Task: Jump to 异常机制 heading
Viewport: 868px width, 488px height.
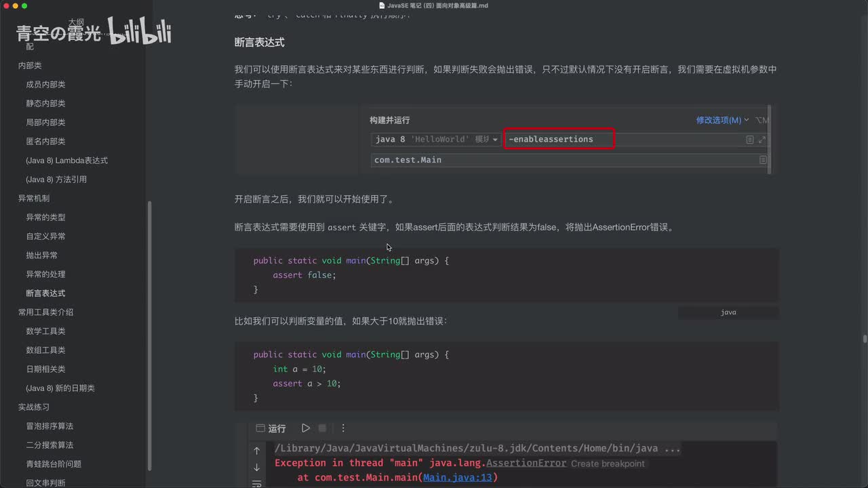Action: (34, 199)
